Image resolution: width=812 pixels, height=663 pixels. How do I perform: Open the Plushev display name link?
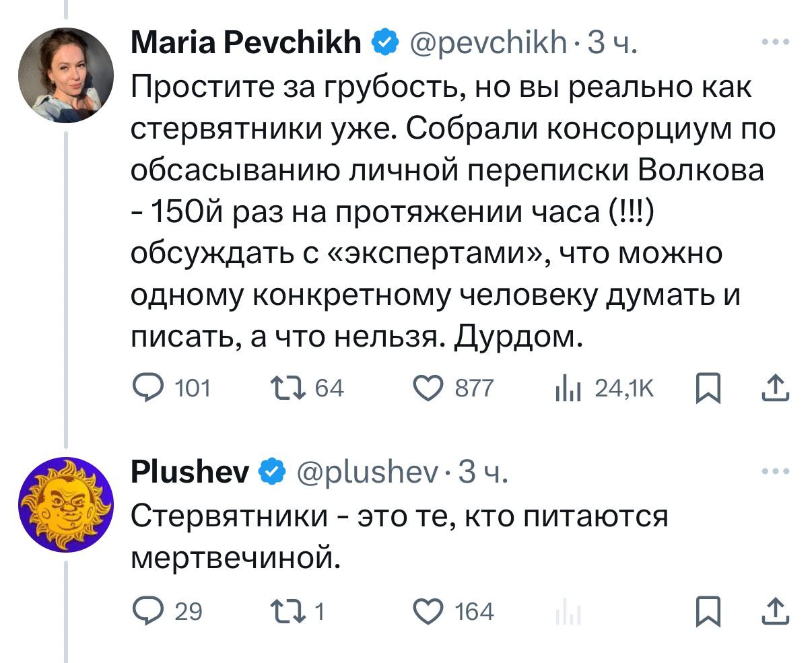click(x=190, y=473)
